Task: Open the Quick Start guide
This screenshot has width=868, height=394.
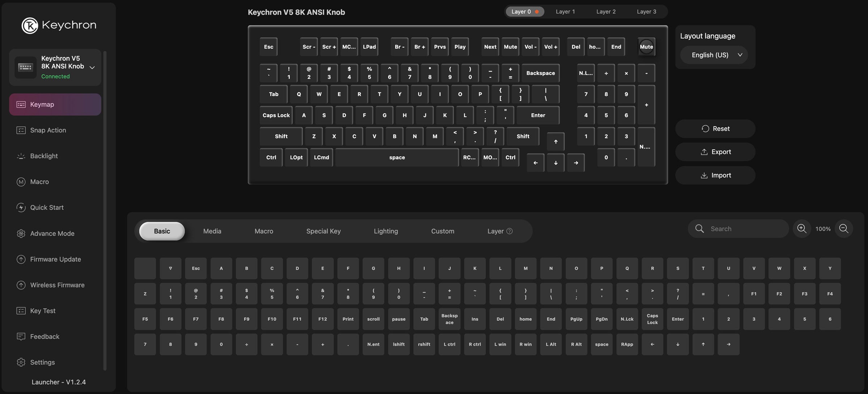Action: [x=47, y=207]
